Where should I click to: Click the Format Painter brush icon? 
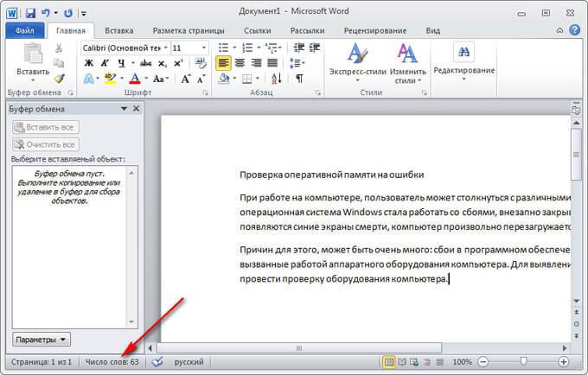click(60, 79)
